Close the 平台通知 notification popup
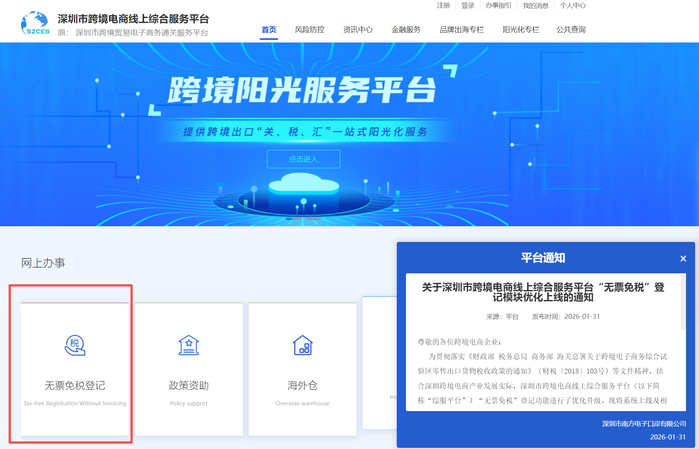The image size is (699, 449). coord(683,258)
